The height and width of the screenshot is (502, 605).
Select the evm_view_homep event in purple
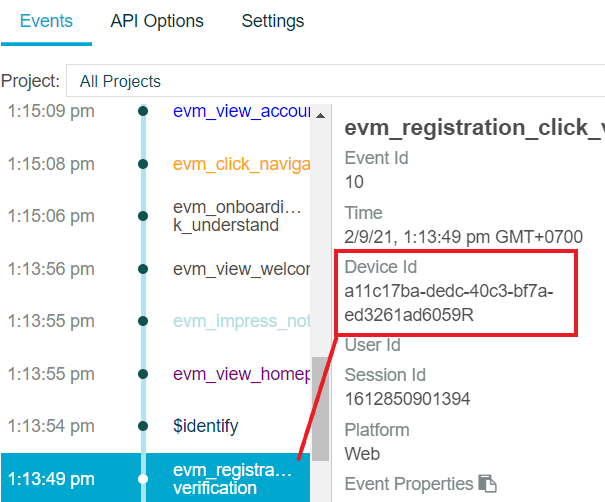[x=242, y=374]
